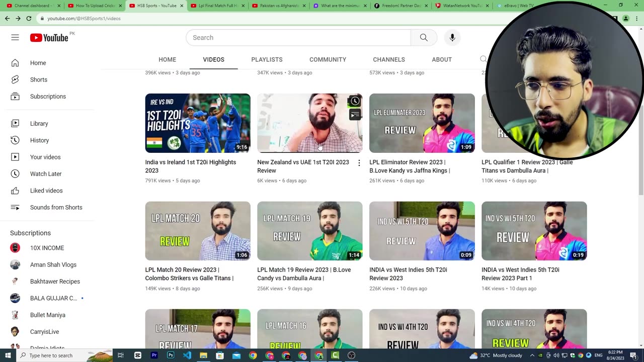644x362 pixels.
Task: Close the Lpl Final Match browser tab
Action: pos(243,6)
